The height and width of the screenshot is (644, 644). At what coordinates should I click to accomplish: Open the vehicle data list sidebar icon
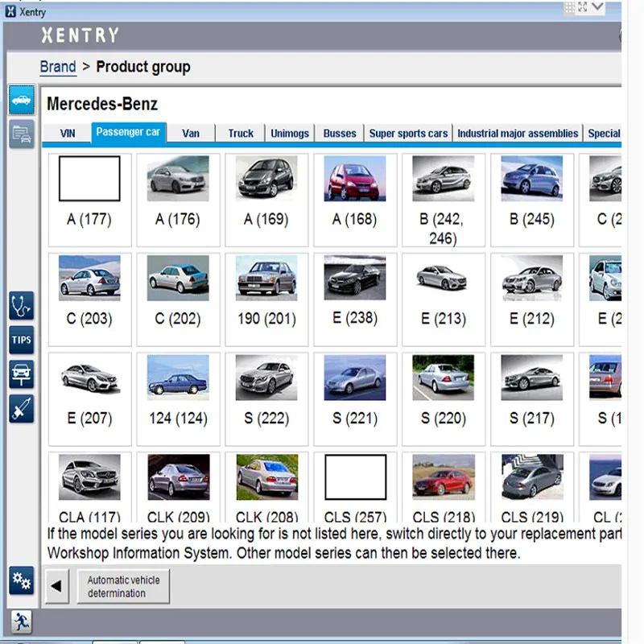(22, 134)
